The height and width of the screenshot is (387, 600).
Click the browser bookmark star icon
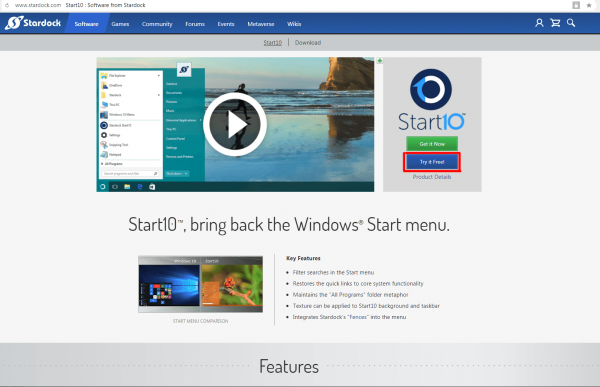pos(589,5)
